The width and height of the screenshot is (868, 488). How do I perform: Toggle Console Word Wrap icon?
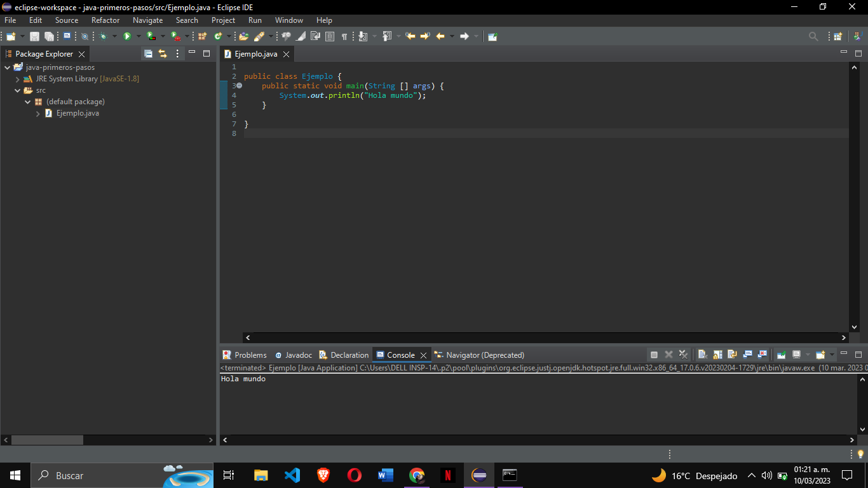732,355
